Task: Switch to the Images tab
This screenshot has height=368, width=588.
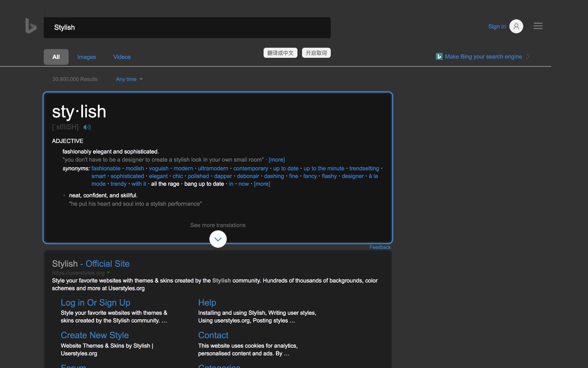Action: click(x=86, y=57)
